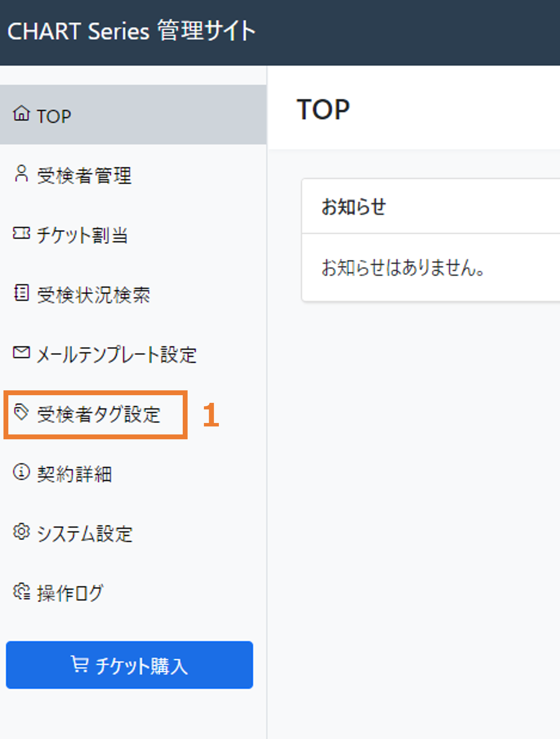Viewport: 560px width, 739px height.
Task: Click the info icon for 契約詳細
Action: click(x=22, y=472)
